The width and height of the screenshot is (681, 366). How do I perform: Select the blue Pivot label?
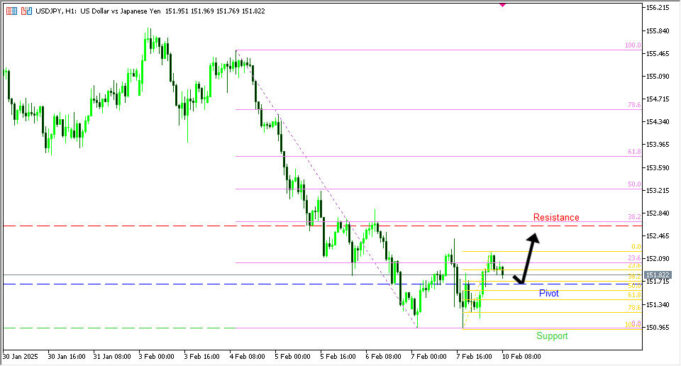(549, 293)
